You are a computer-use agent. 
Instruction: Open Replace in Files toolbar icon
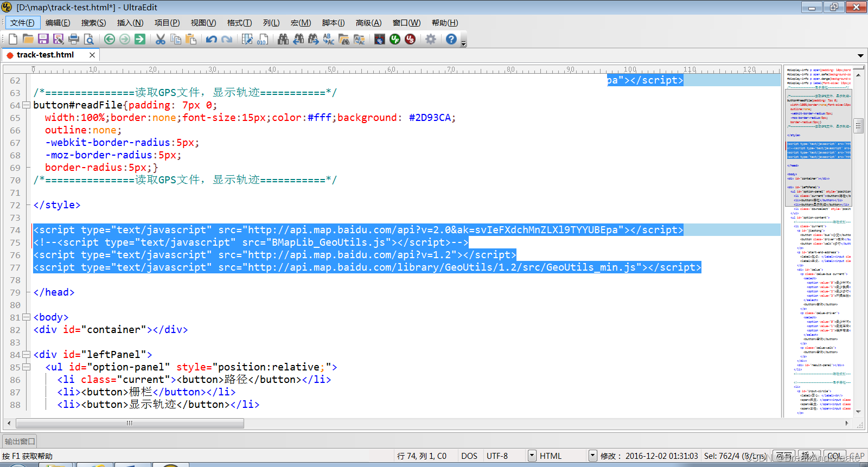coord(359,39)
